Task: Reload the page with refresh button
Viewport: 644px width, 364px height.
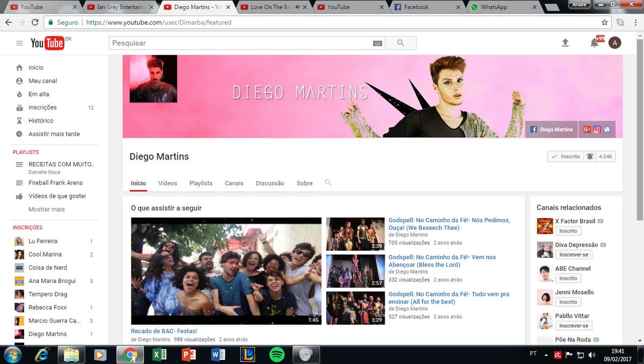Action: click(35, 23)
